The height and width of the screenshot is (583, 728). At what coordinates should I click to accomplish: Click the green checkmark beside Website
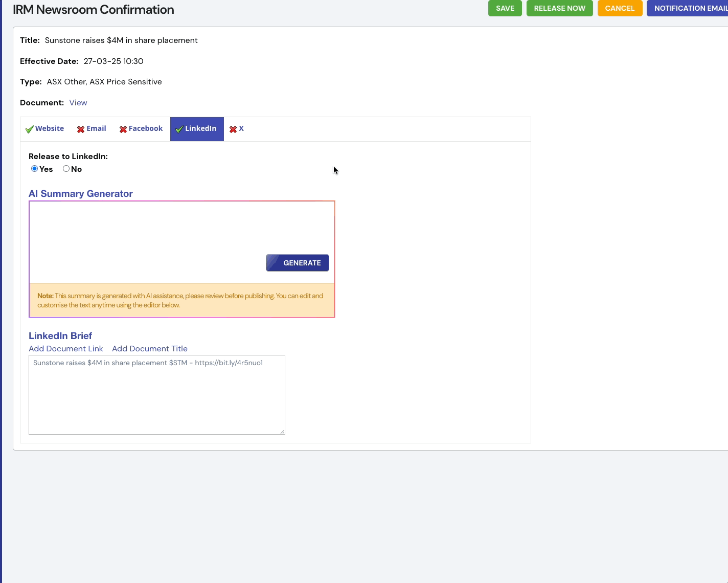[29, 129]
